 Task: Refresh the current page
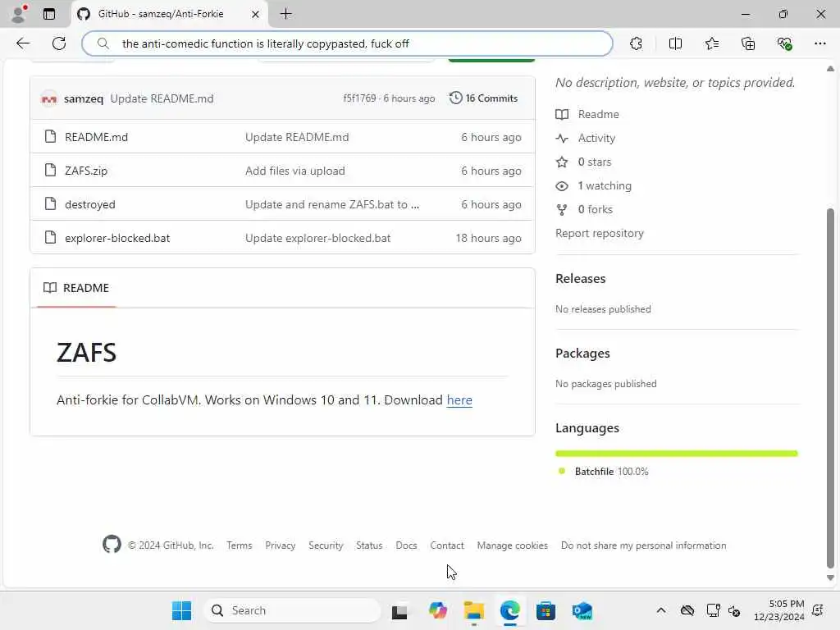(59, 43)
